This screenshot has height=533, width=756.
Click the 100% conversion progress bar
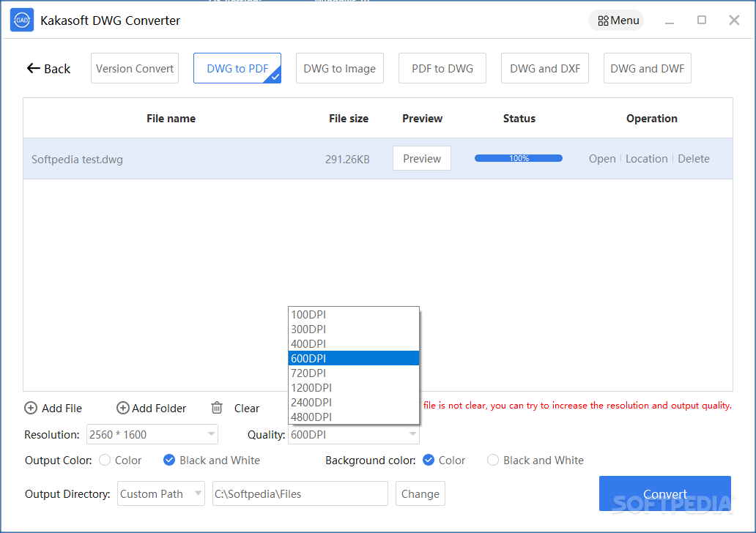tap(519, 158)
